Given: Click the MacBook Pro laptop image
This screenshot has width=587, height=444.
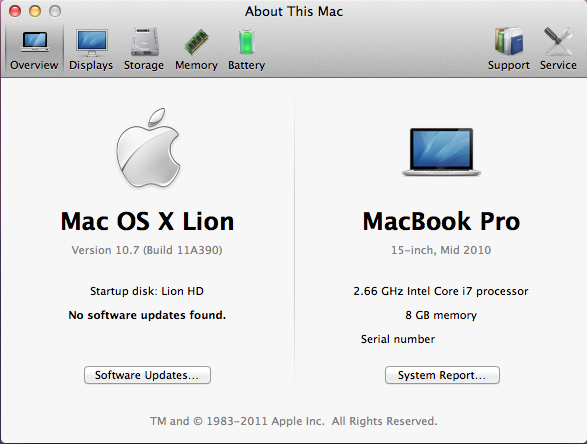Looking at the screenshot, I should 441,152.
